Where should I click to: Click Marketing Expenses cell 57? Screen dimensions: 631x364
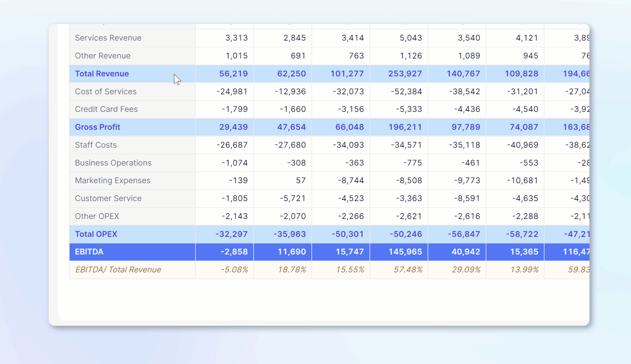(283, 180)
